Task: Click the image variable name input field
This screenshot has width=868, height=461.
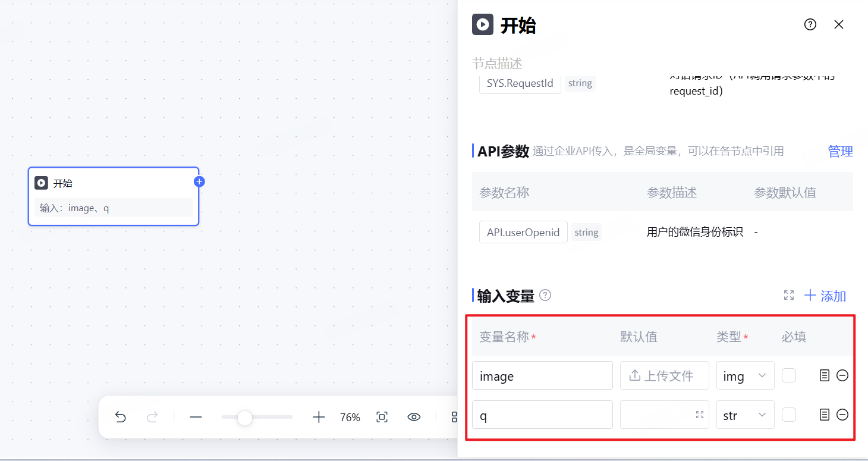Action: (x=542, y=375)
